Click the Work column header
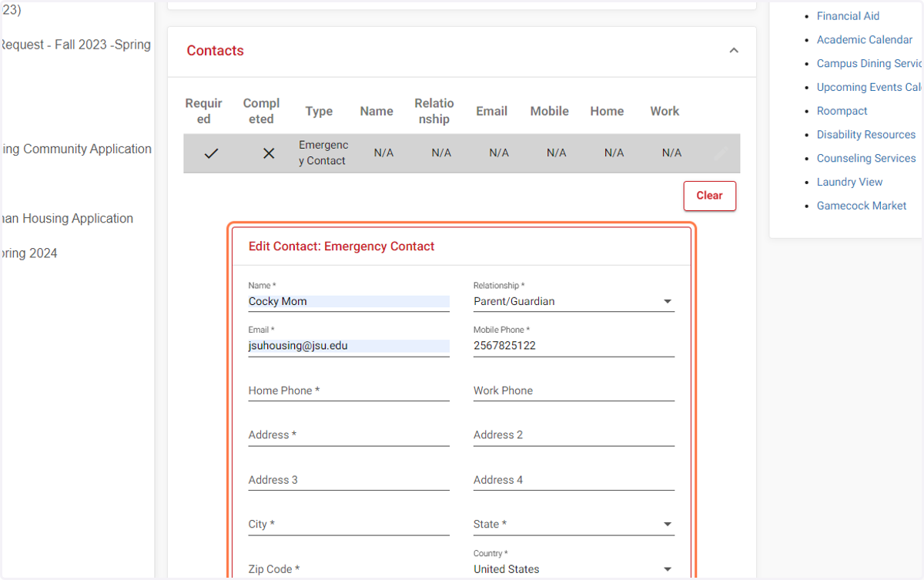 point(665,112)
